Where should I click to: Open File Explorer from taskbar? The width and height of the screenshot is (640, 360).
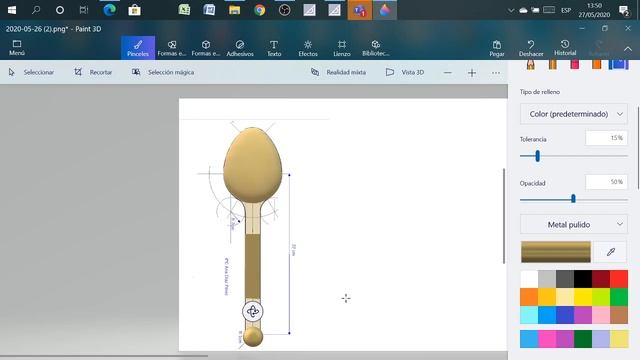click(234, 10)
